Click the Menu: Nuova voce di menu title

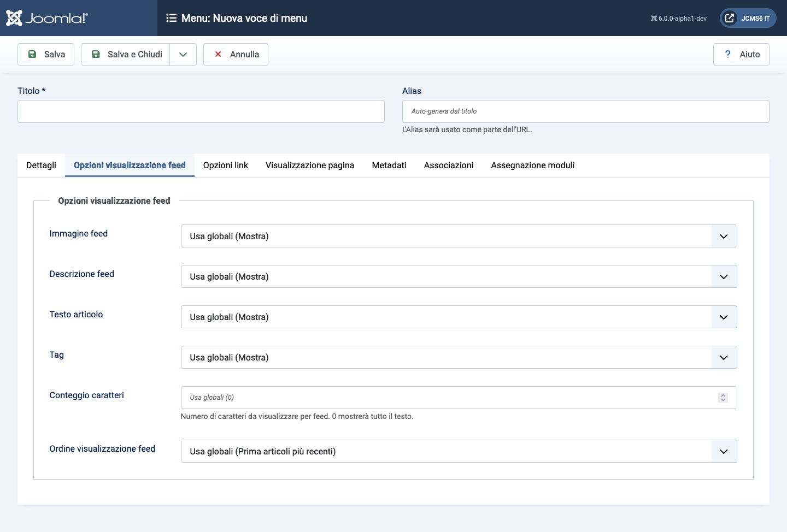[x=244, y=18]
